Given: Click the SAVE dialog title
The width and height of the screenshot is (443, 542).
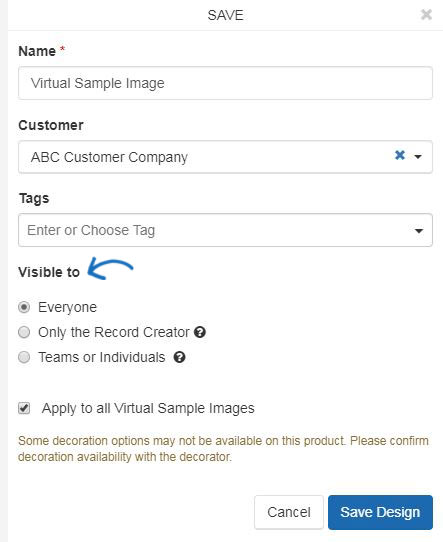Looking at the screenshot, I should click(x=225, y=15).
